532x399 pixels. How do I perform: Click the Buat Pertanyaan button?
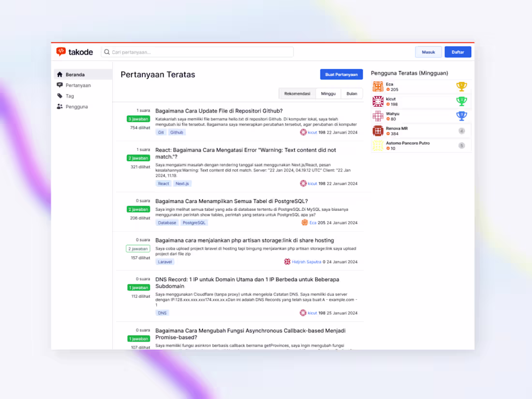(x=341, y=74)
